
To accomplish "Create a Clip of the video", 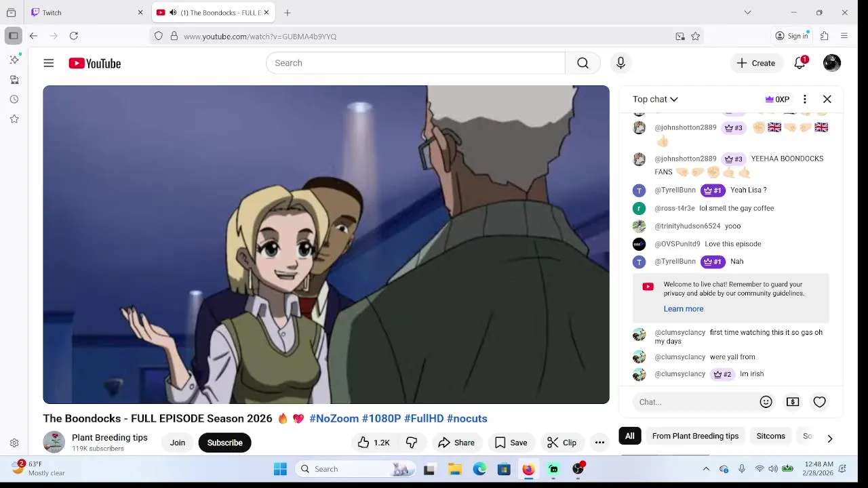I will [x=562, y=443].
